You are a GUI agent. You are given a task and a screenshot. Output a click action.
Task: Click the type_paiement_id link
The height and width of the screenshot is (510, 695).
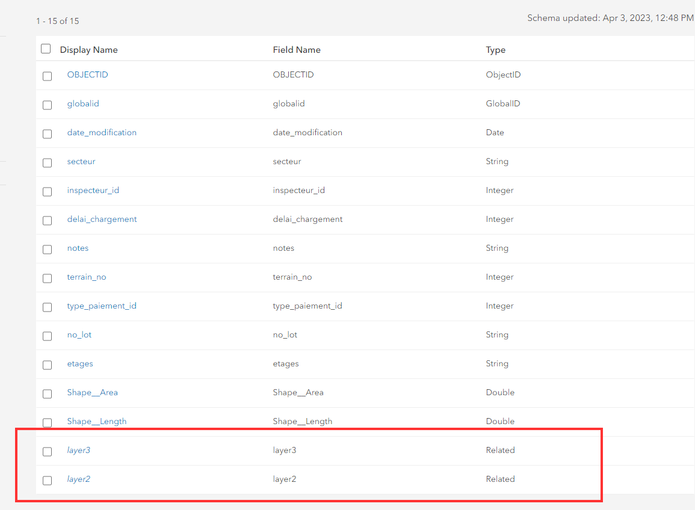102,306
